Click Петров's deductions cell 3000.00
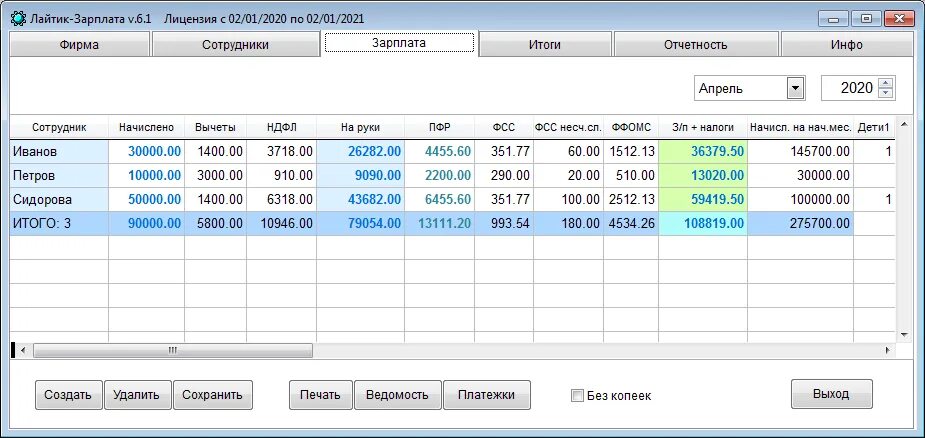 tap(215, 176)
